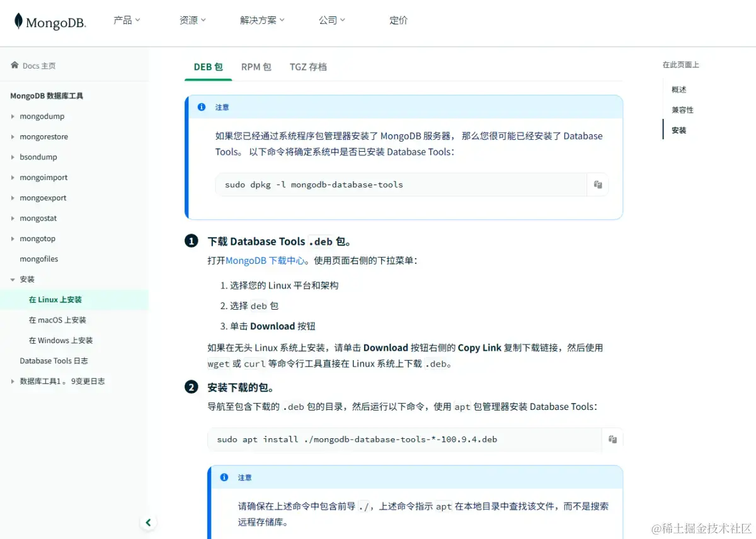
Task: Jump to 兼容性 via the right sidebar
Action: (x=682, y=109)
